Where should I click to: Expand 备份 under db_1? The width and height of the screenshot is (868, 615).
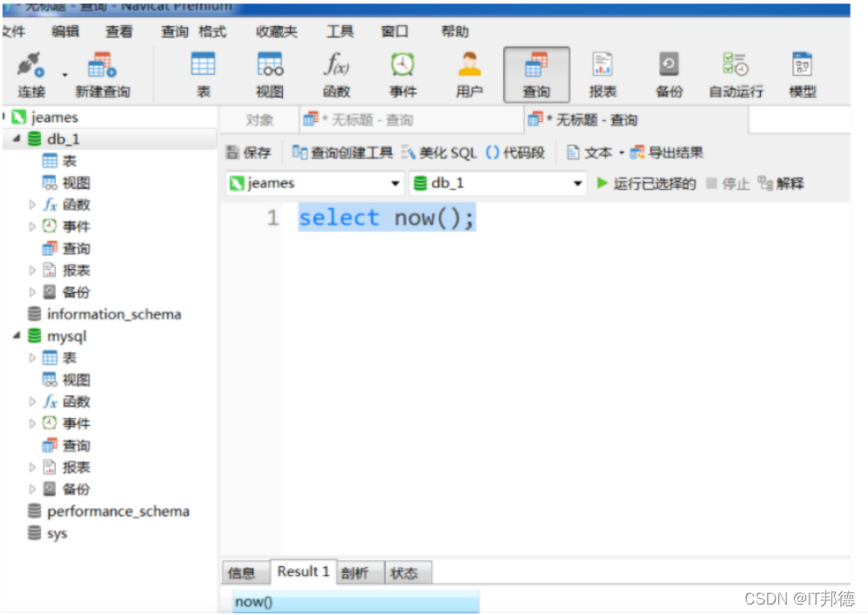click(32, 292)
